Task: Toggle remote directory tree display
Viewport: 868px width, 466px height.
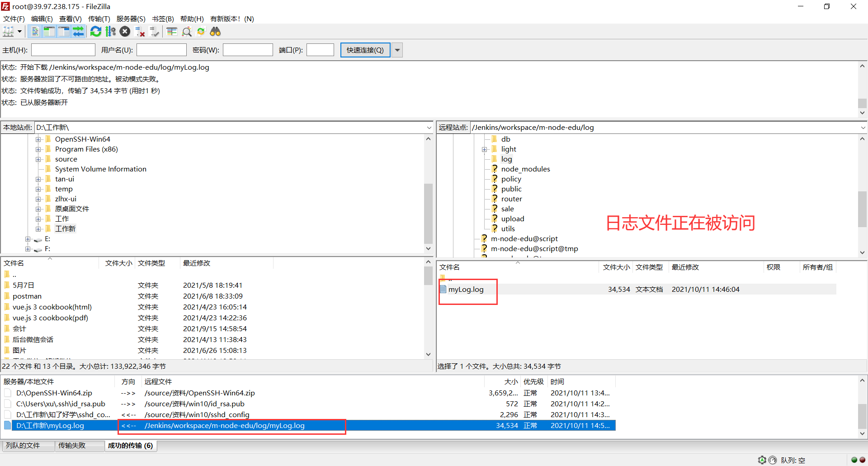Action: click(64, 32)
